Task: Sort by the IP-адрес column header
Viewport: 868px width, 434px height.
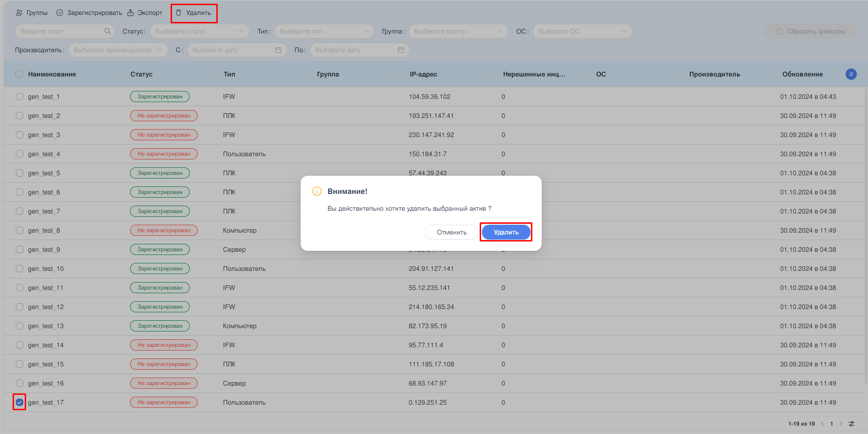Action: click(x=423, y=74)
